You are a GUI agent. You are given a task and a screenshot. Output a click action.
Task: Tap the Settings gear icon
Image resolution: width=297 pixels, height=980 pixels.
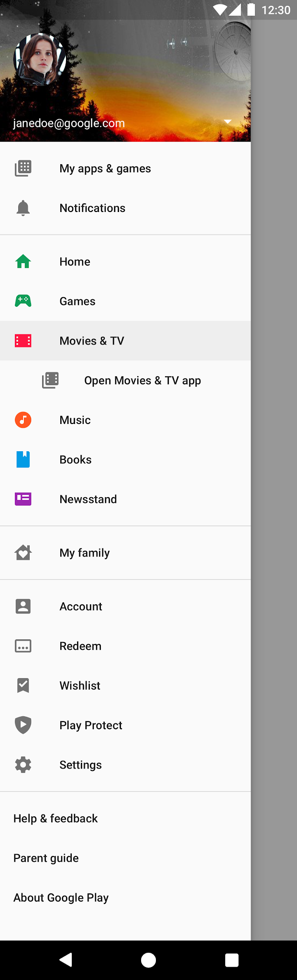pyautogui.click(x=23, y=765)
